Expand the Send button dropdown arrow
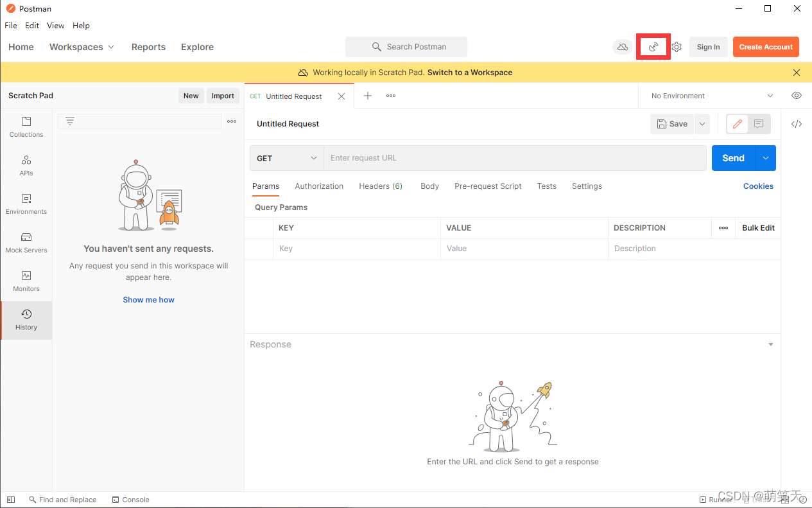This screenshot has height=508, width=812. 766,158
